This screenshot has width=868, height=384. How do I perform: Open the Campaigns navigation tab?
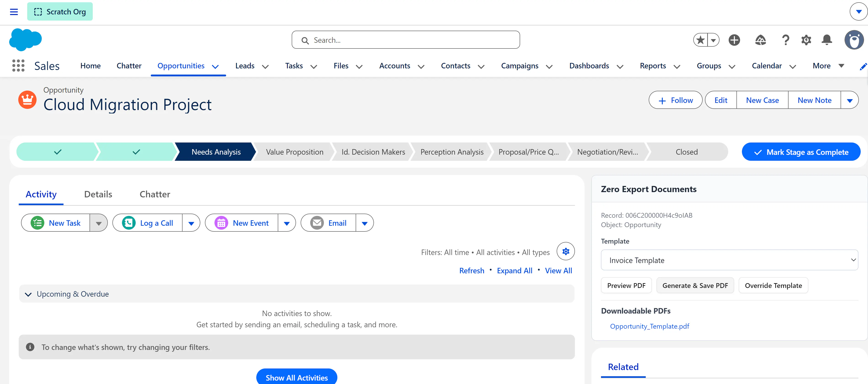click(520, 66)
